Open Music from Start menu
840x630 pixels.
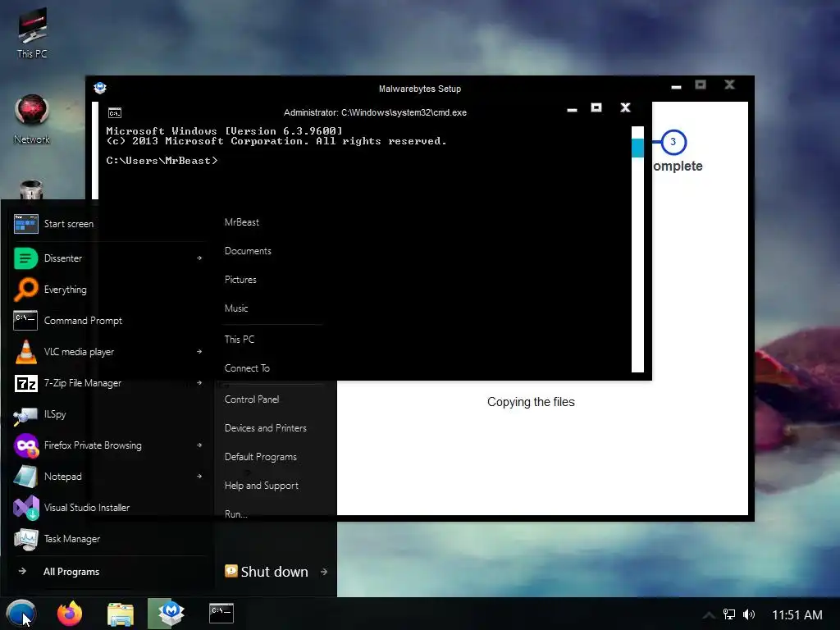(236, 308)
